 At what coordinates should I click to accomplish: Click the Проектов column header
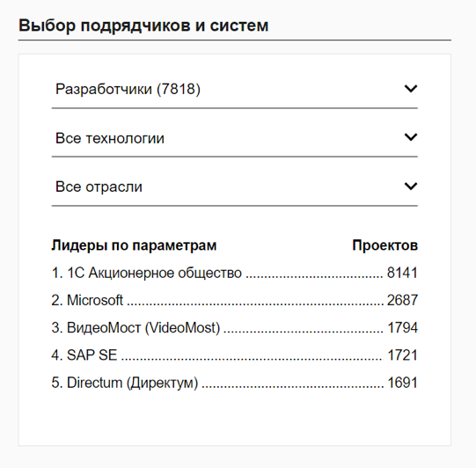point(384,245)
